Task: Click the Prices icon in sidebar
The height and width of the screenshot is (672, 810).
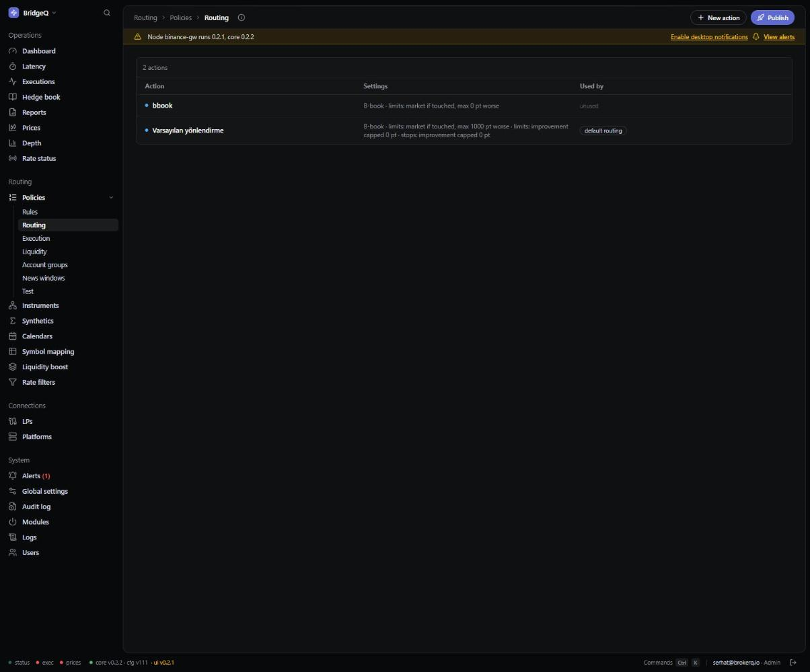Action: click(13, 128)
